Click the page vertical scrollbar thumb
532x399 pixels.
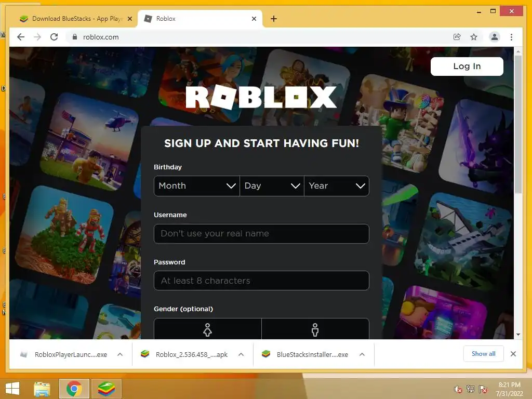[x=518, y=124]
